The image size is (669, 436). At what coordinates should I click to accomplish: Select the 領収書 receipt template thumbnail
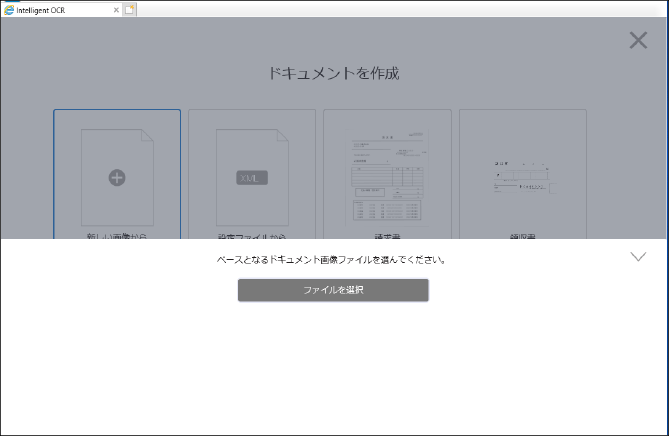click(522, 176)
